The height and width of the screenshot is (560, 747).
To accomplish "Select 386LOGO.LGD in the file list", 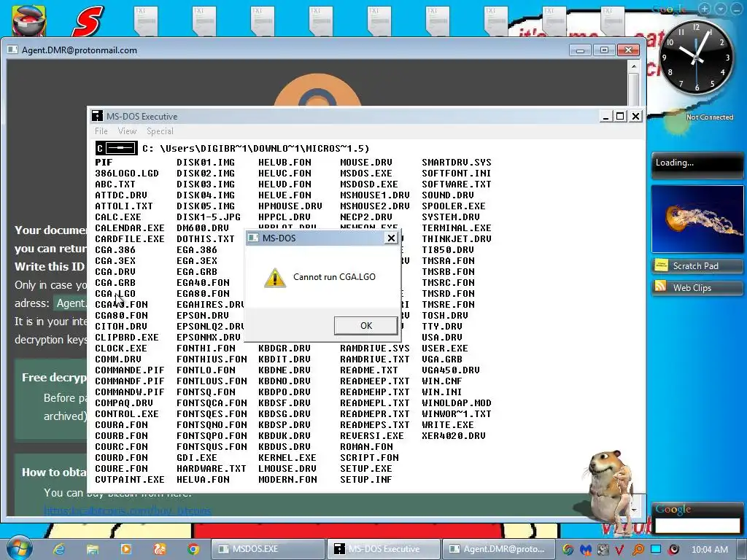I will [x=127, y=174].
